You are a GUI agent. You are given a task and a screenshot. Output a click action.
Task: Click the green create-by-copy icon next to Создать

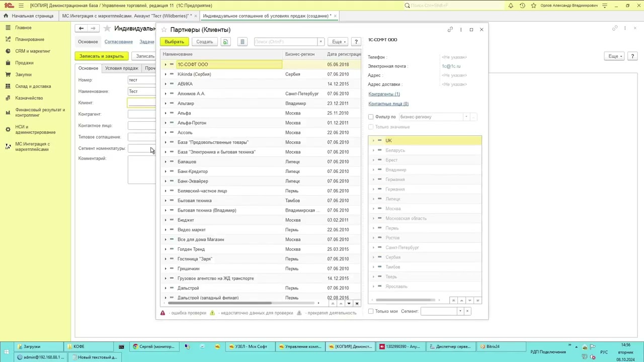coord(225,42)
